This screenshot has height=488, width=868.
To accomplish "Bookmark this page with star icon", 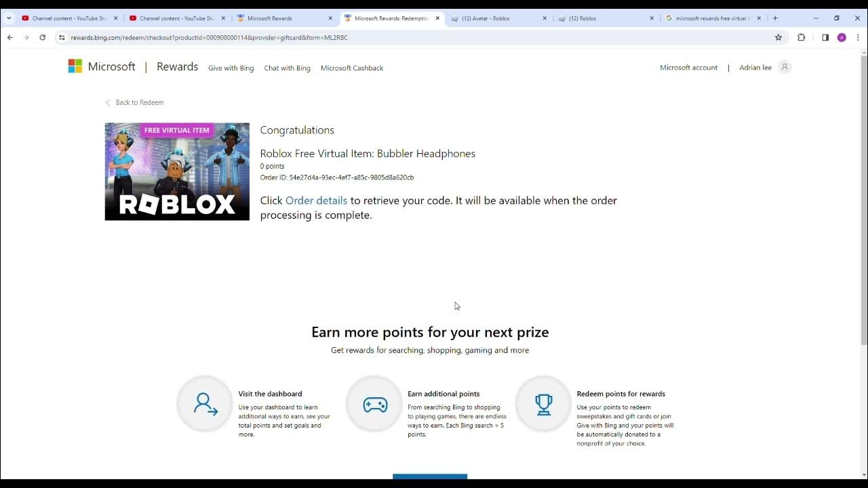I will 778,37.
